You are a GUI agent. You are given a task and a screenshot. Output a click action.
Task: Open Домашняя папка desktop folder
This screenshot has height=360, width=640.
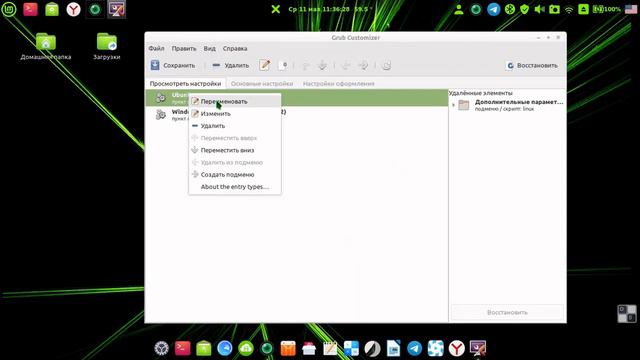click(46, 46)
